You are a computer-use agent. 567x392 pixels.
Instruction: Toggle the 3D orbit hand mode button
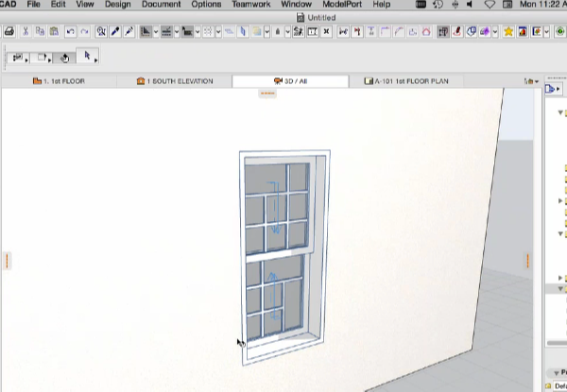(x=64, y=58)
